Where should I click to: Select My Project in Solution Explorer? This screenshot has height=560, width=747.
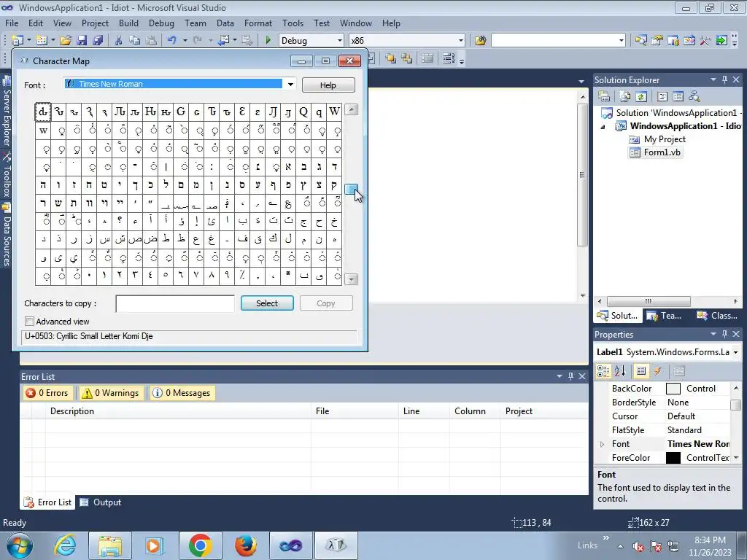point(657,139)
